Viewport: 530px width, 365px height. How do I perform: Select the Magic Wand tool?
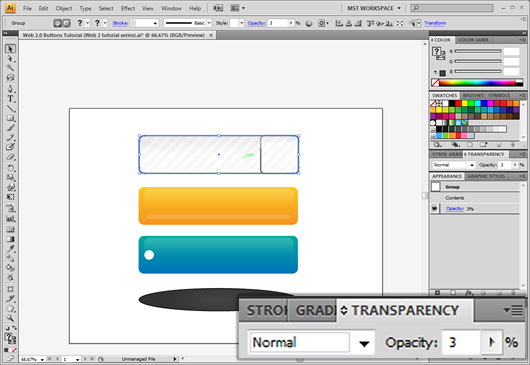pos(10,68)
